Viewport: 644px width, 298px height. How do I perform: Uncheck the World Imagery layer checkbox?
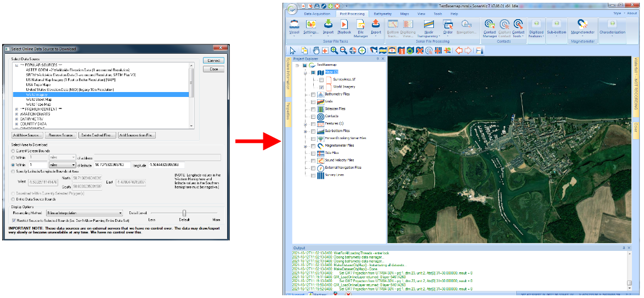[322, 87]
